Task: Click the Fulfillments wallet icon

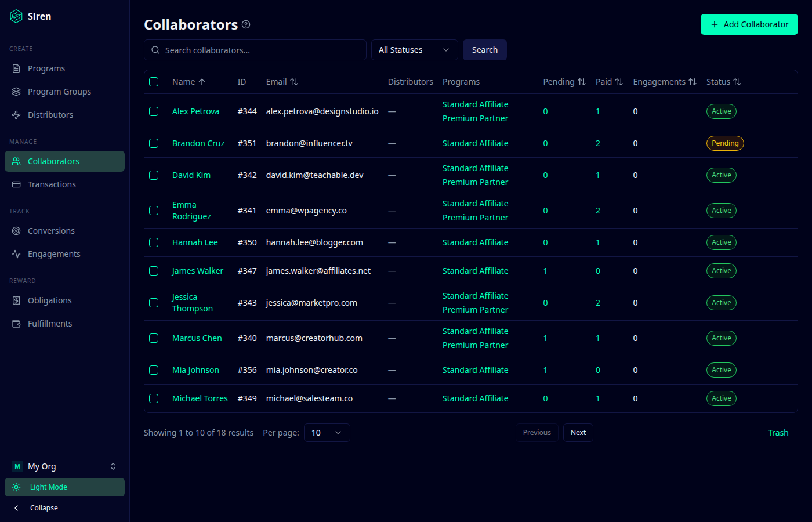Action: point(16,324)
